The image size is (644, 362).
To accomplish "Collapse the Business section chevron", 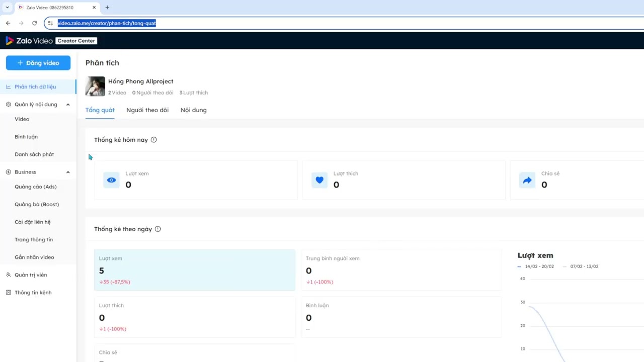I will click(x=68, y=172).
